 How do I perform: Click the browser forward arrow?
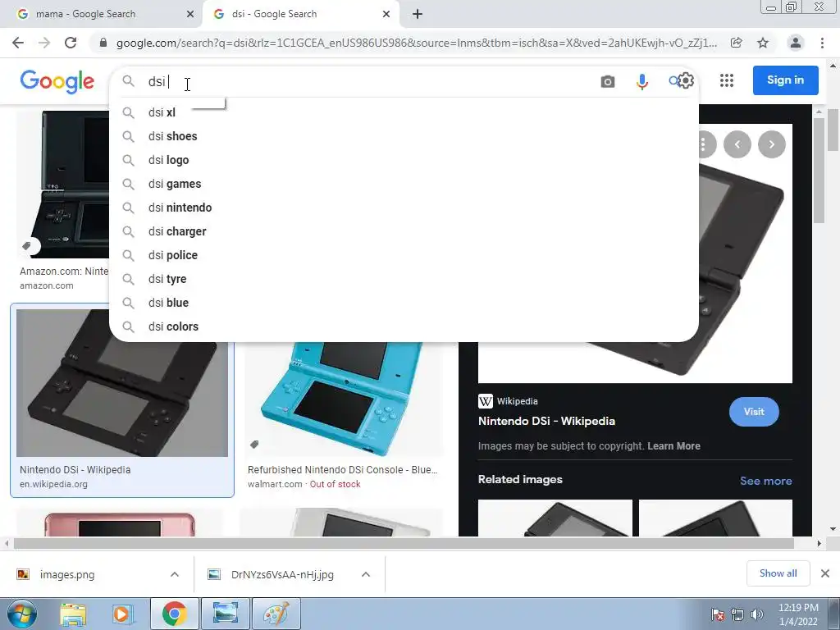[x=44, y=43]
